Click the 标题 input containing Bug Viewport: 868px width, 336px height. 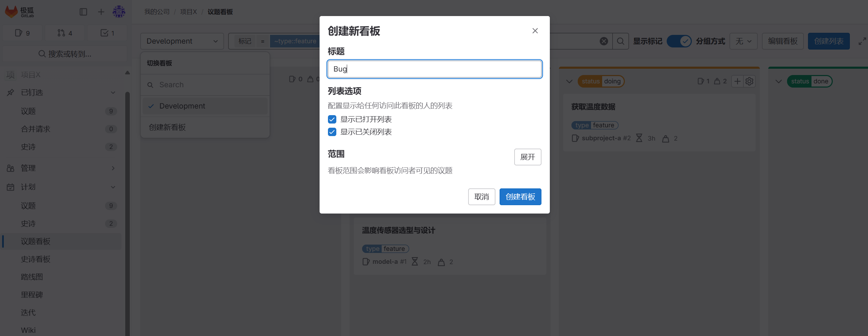click(x=434, y=69)
